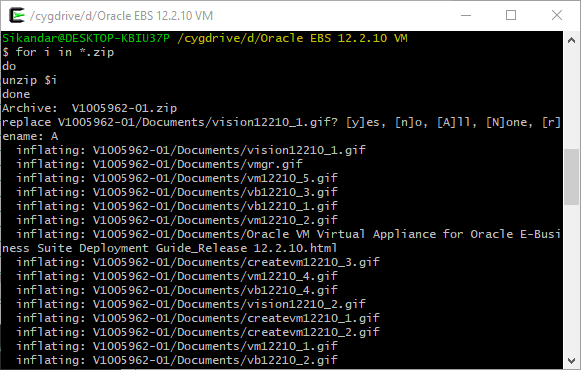Click the 'for i in *.zip' command line
This screenshot has width=581, height=370.
point(58,52)
